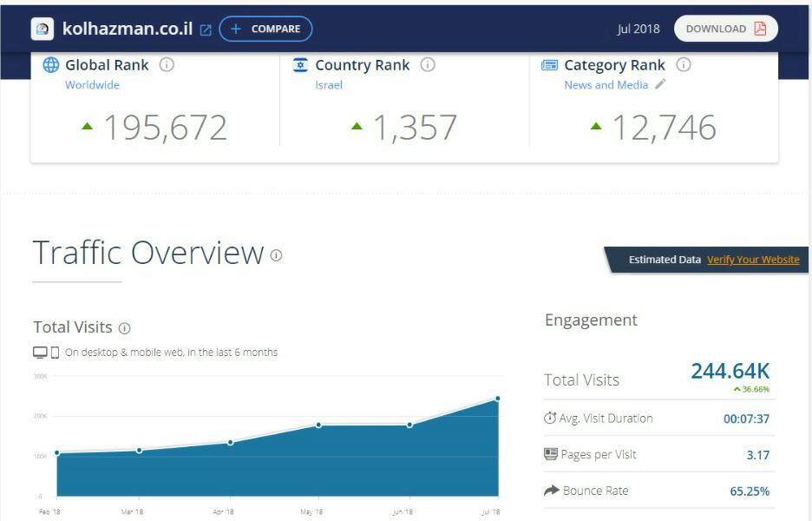Click the Jul '18 data point on chart

point(498,399)
